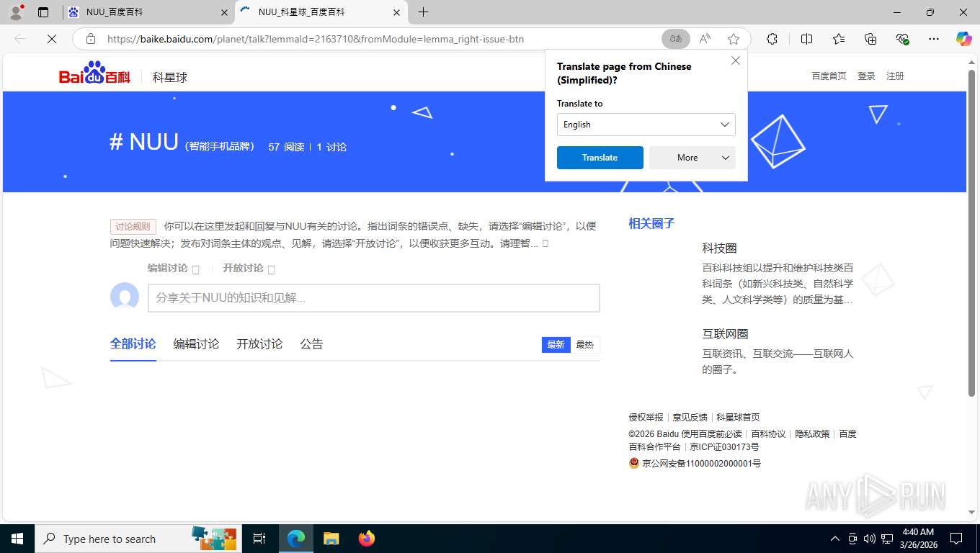980x553 pixels.
Task: Click the 科星球首页 footer link
Action: click(738, 418)
